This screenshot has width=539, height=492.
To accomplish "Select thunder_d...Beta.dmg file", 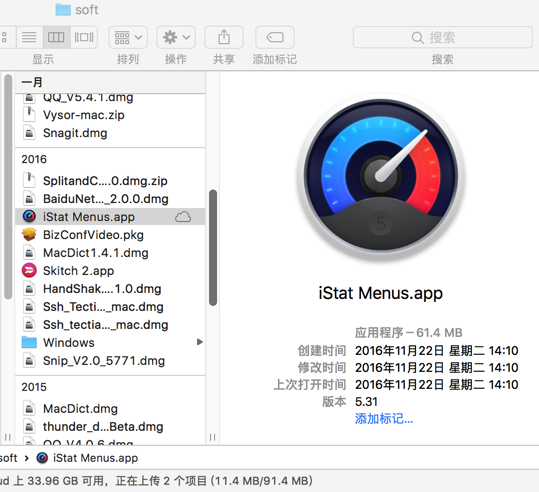I will click(x=110, y=427).
